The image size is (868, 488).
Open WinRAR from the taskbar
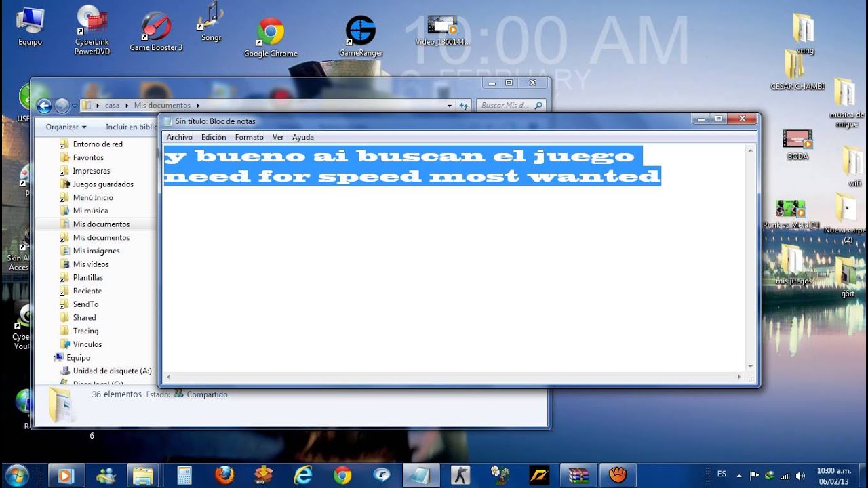(x=578, y=475)
